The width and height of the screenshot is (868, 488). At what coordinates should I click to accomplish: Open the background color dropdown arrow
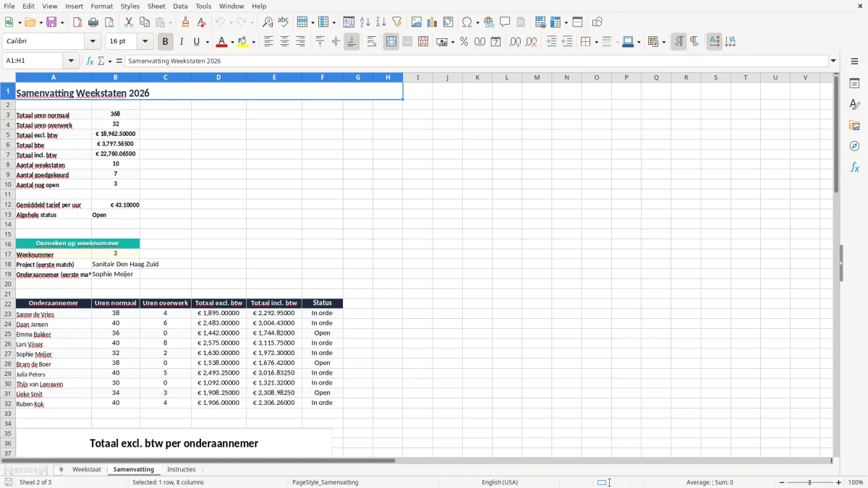click(253, 42)
